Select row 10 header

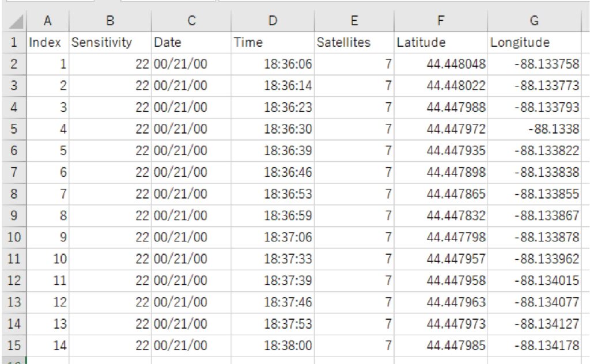point(14,237)
